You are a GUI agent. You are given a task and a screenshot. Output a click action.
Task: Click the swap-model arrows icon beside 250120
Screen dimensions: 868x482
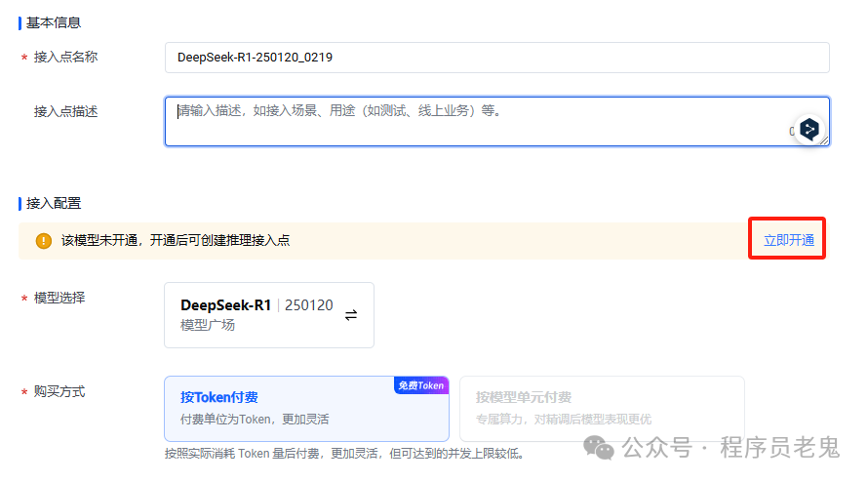pyautogui.click(x=351, y=315)
